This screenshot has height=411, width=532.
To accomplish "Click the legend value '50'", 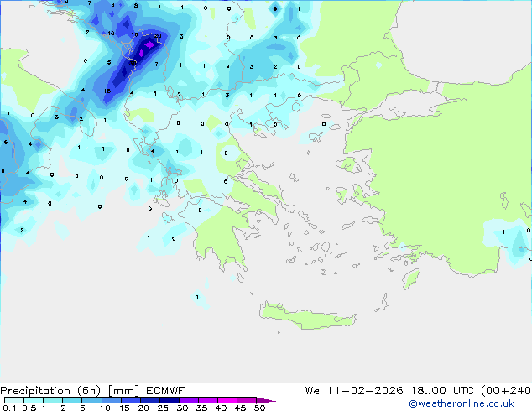I will (259, 408).
